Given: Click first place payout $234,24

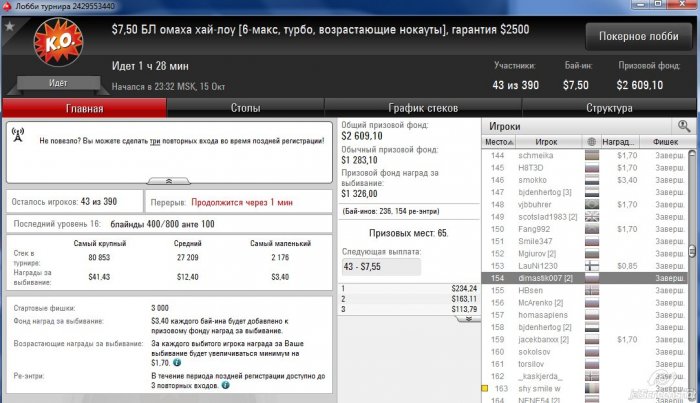Looking at the screenshot, I should point(464,289).
